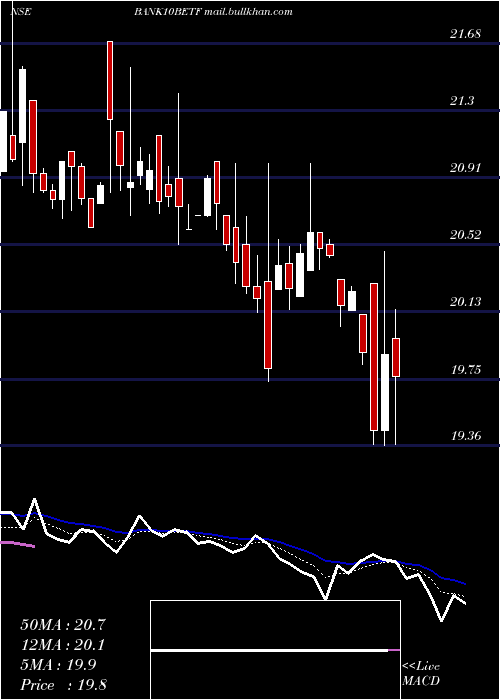Screen dimensions: 500x700
Task: Click the 50MA : 20.7 readout
Action: (x=63, y=625)
